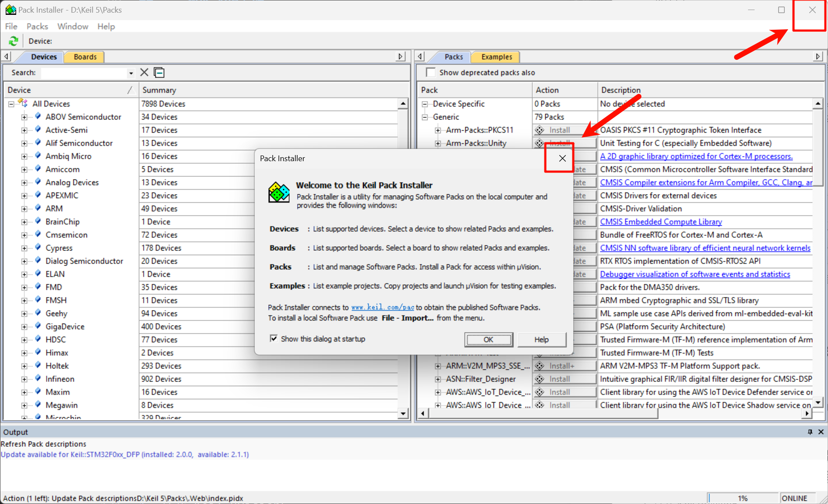Screen dimensions: 828x504
Task: Open the 2D graphic library description link
Action: 696,156
